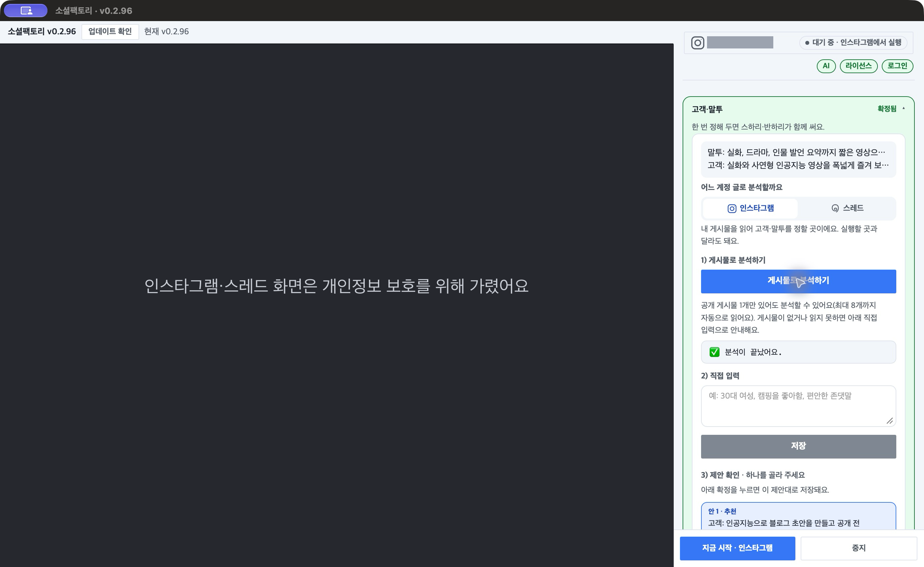Click the 게시물로 분석하기 blue button
Screen dimensions: 924x567
click(x=798, y=281)
